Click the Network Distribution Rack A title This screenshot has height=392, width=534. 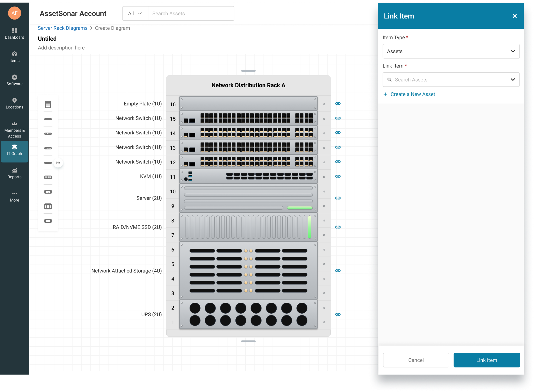coord(248,85)
